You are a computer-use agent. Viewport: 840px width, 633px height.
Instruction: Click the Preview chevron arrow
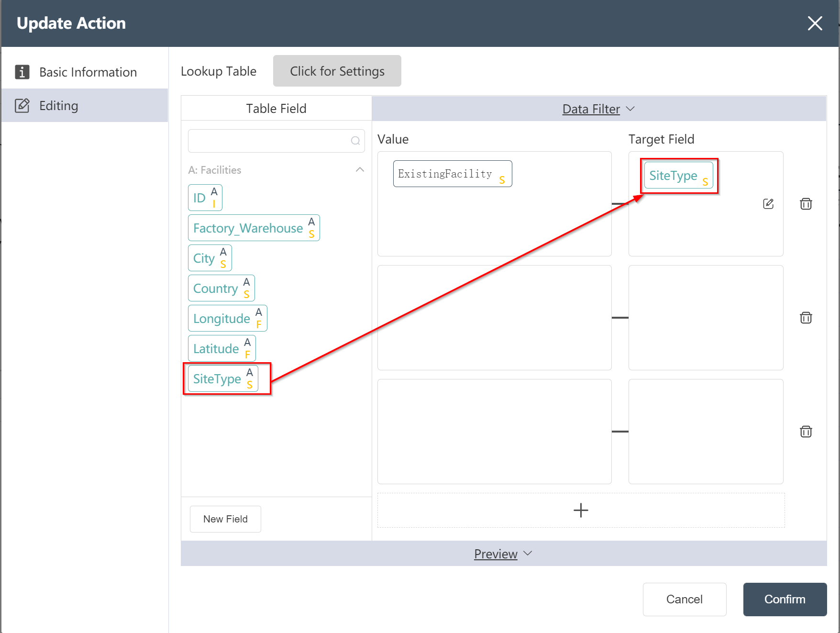click(x=528, y=554)
